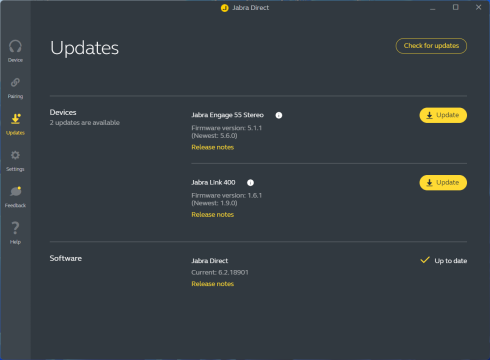This screenshot has width=490, height=360.
Task: Click the checkmark beside Up to date
Action: tap(425, 260)
